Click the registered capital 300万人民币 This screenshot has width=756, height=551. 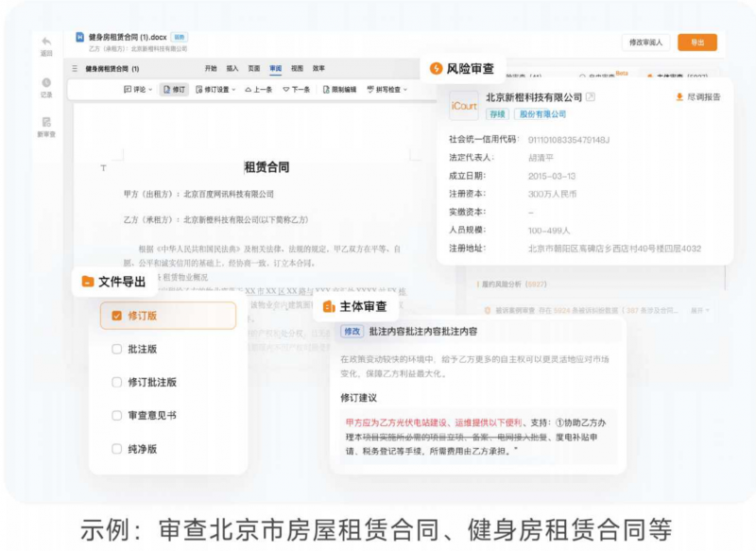click(552, 194)
